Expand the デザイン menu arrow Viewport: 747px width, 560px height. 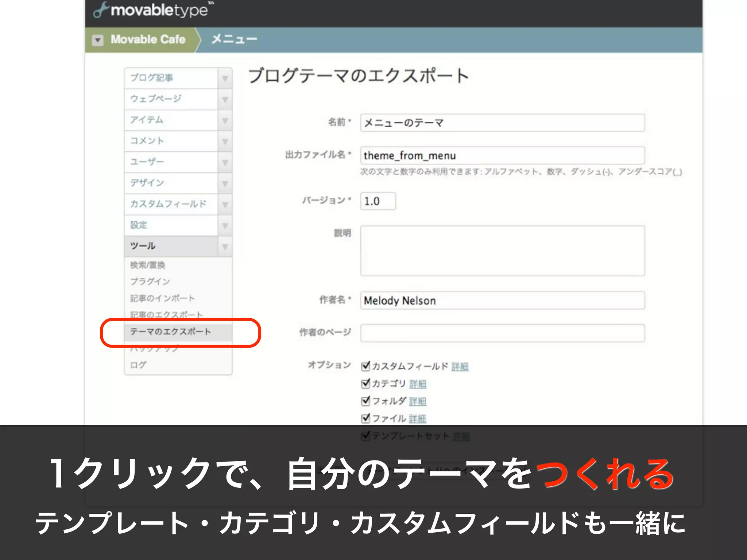coord(225,183)
